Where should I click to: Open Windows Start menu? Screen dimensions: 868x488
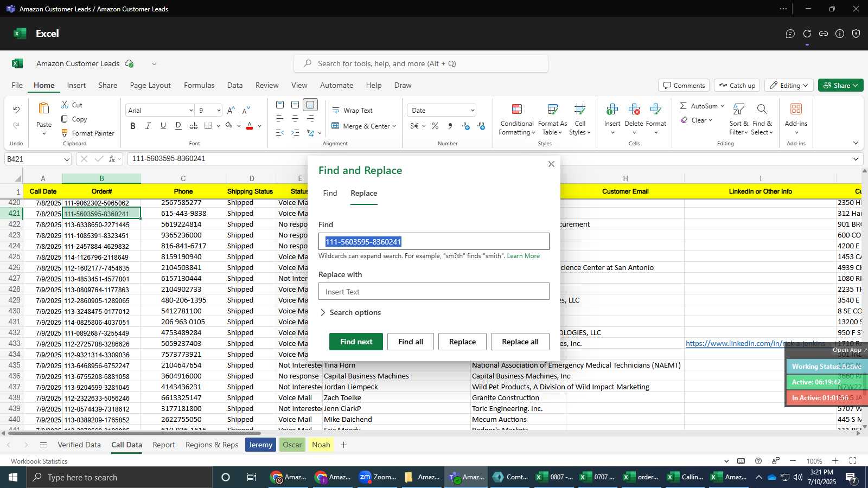(13, 477)
